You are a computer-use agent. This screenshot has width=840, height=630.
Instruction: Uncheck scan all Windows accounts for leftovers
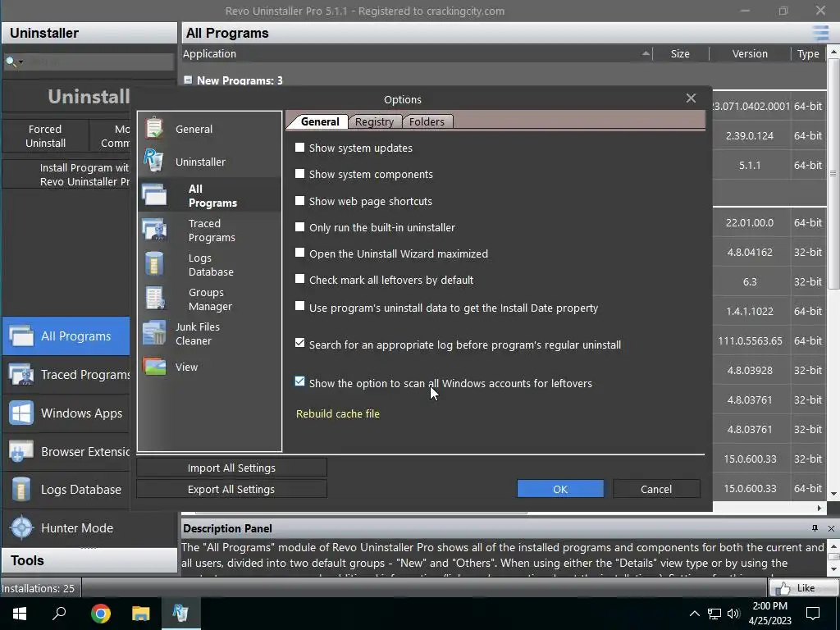(300, 381)
